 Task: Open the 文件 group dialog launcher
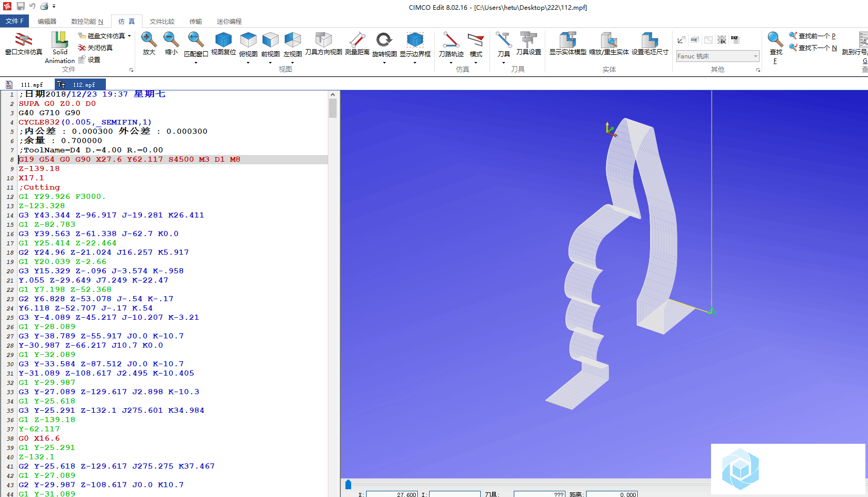131,70
